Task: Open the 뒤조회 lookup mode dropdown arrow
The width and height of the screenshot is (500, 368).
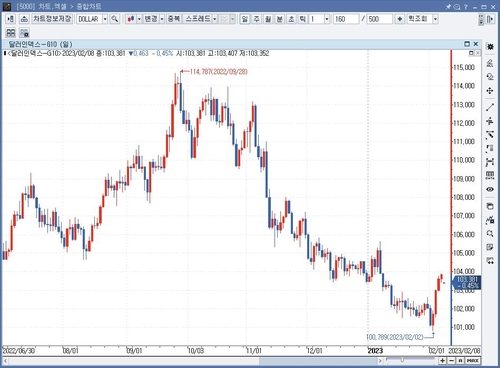Action: 435,19
